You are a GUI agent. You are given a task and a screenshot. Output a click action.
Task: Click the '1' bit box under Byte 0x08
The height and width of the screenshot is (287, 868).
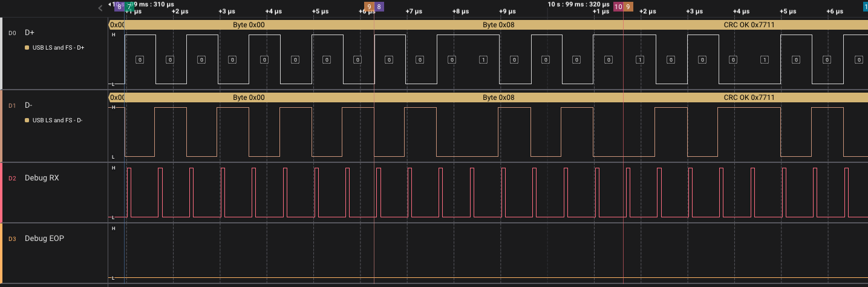click(x=483, y=60)
